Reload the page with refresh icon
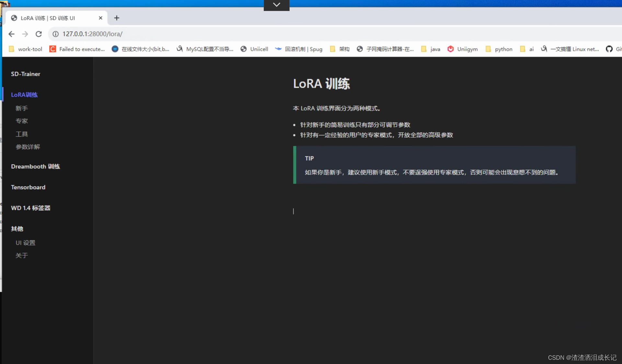This screenshot has height=364, width=622. (x=39, y=34)
